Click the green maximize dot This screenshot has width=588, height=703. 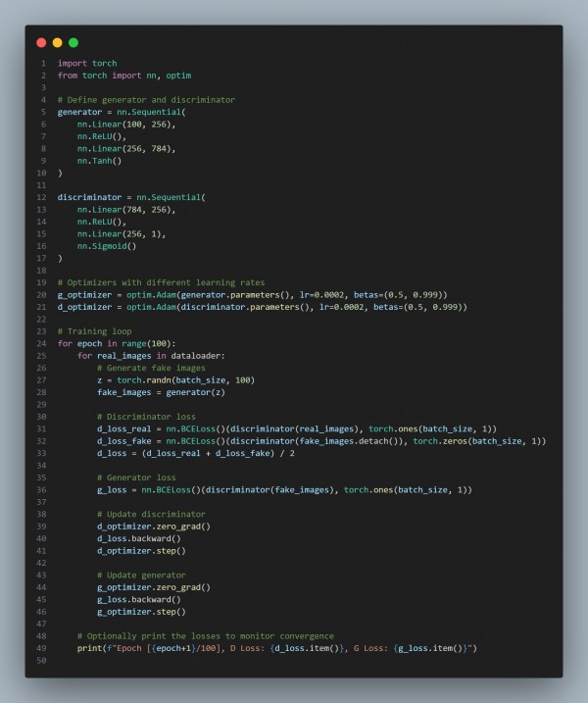coord(73,42)
